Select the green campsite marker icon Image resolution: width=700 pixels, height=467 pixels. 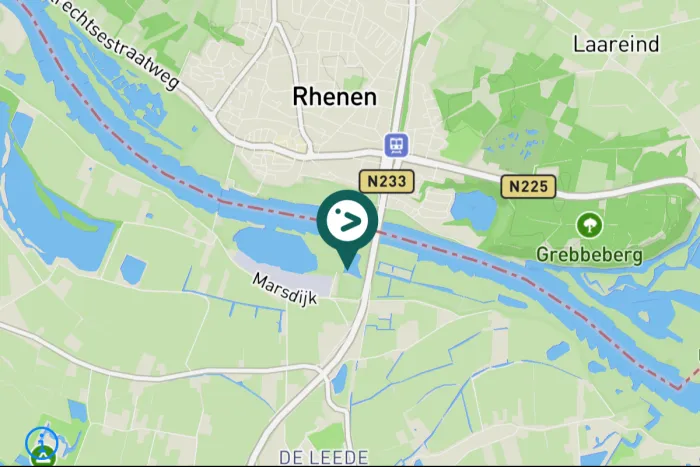43,459
